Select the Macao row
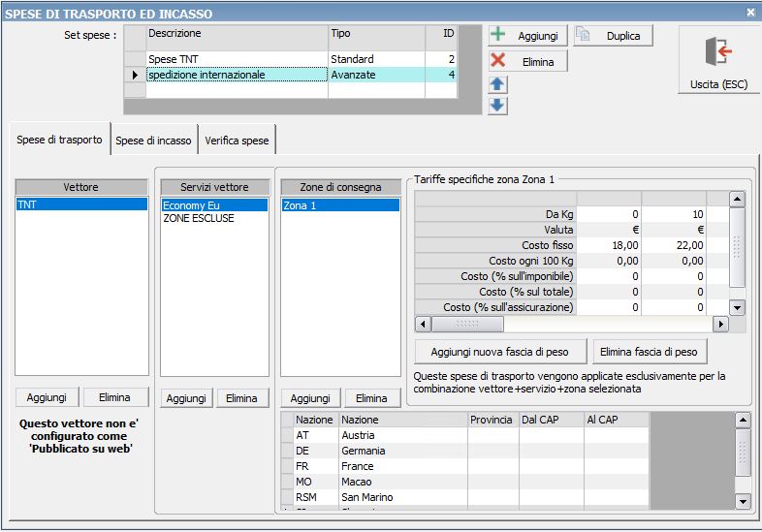Screen dimensions: 762x532 coord(465,482)
